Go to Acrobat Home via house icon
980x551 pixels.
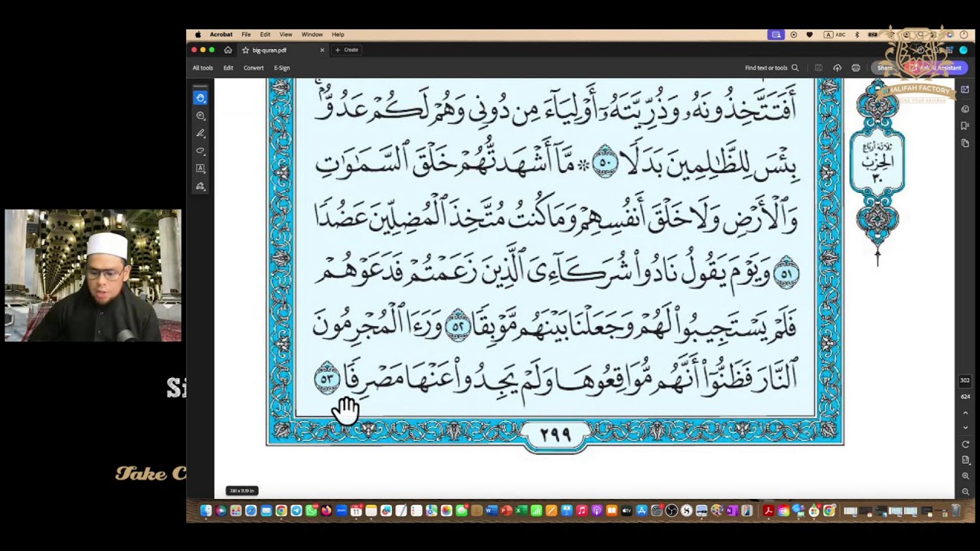point(227,50)
